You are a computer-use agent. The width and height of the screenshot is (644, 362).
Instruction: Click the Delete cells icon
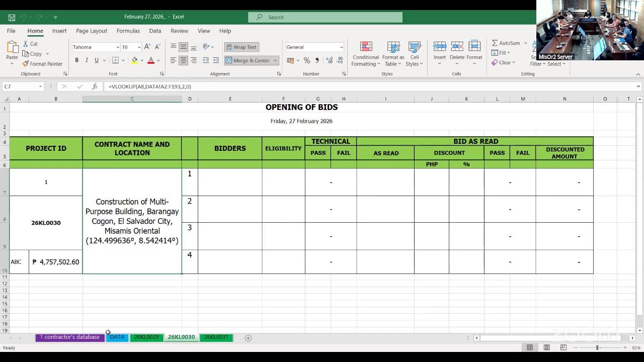click(x=457, y=47)
